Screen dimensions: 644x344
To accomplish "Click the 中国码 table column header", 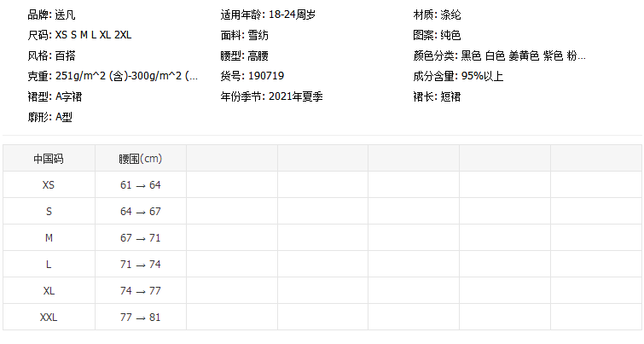I will point(49,159).
